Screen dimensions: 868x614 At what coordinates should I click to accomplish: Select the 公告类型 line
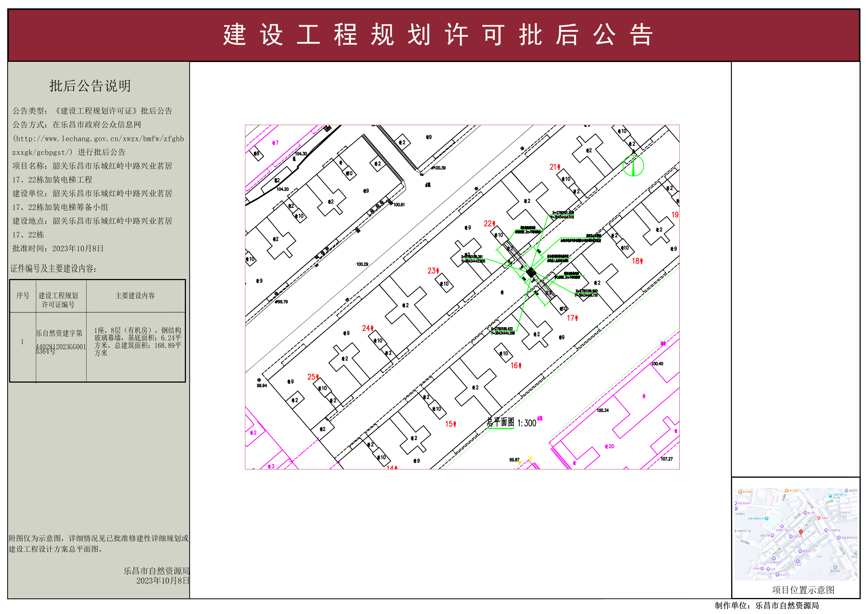click(x=92, y=111)
